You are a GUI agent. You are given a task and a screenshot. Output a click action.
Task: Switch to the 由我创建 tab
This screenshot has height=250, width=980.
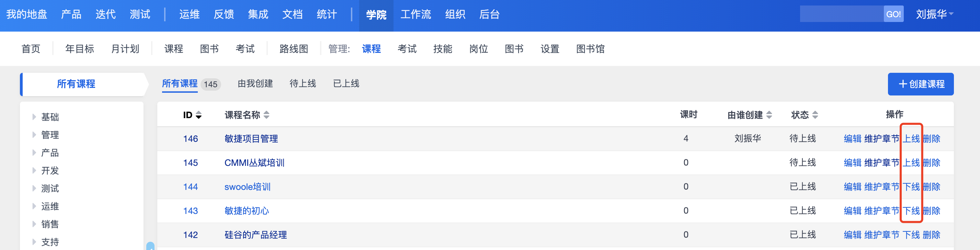[x=255, y=84]
